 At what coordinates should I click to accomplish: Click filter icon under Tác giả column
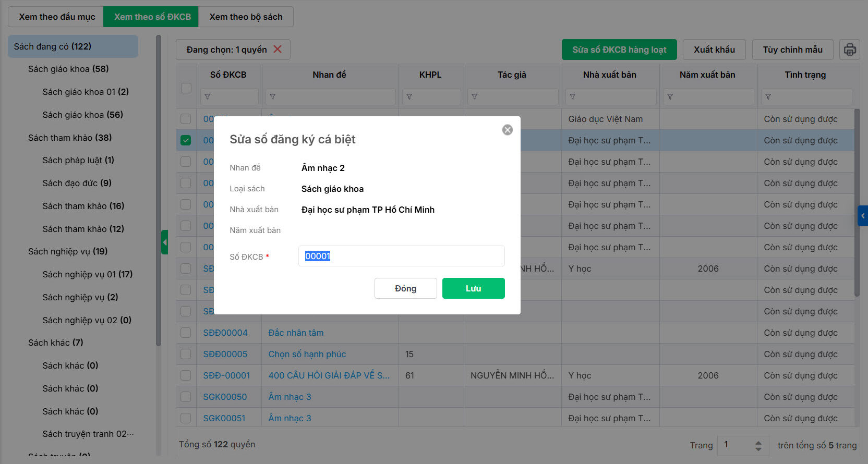pos(475,97)
